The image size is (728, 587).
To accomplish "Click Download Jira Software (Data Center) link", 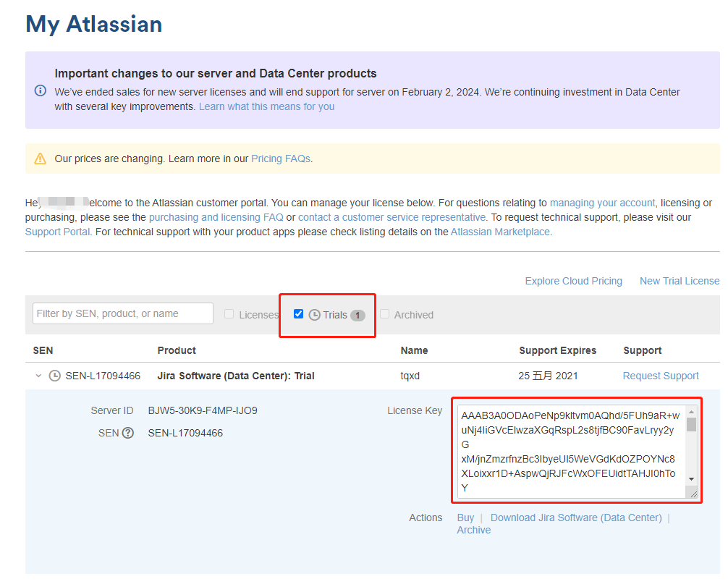I will (x=576, y=518).
